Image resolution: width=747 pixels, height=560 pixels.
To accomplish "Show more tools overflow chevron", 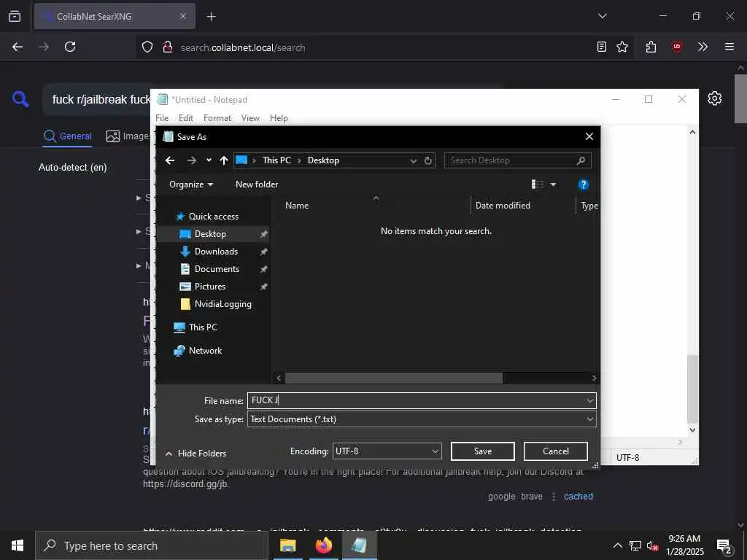I will coord(703,47).
